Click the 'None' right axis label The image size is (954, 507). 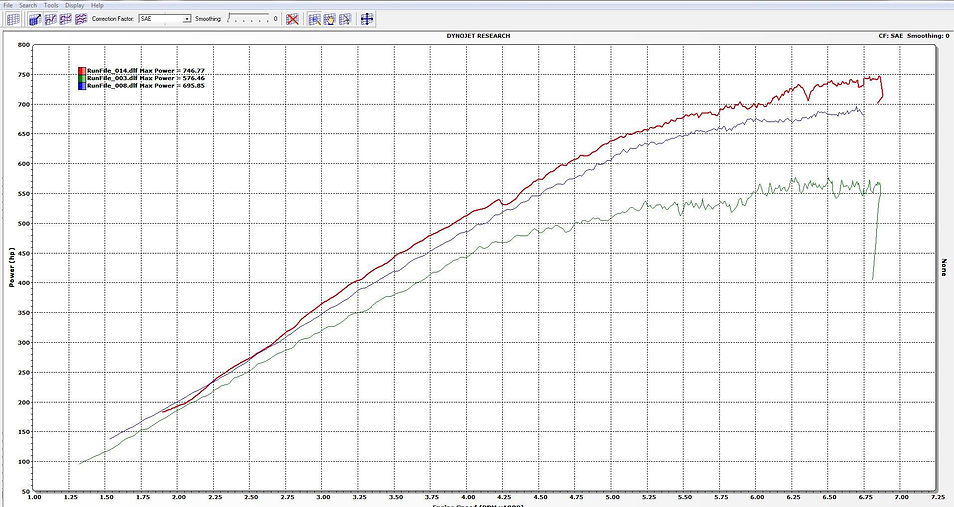pyautogui.click(x=944, y=267)
